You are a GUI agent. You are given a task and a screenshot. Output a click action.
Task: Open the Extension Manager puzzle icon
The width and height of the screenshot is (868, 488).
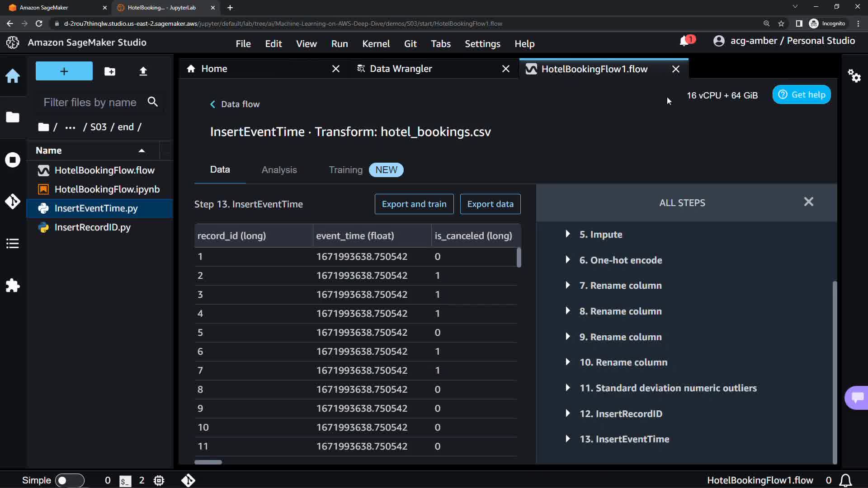click(13, 285)
